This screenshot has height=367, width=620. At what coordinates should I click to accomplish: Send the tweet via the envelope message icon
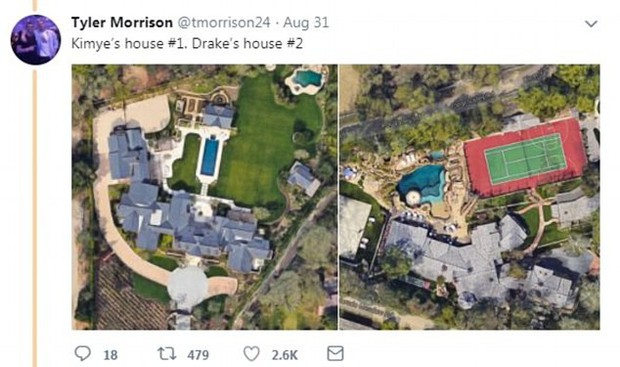335,353
